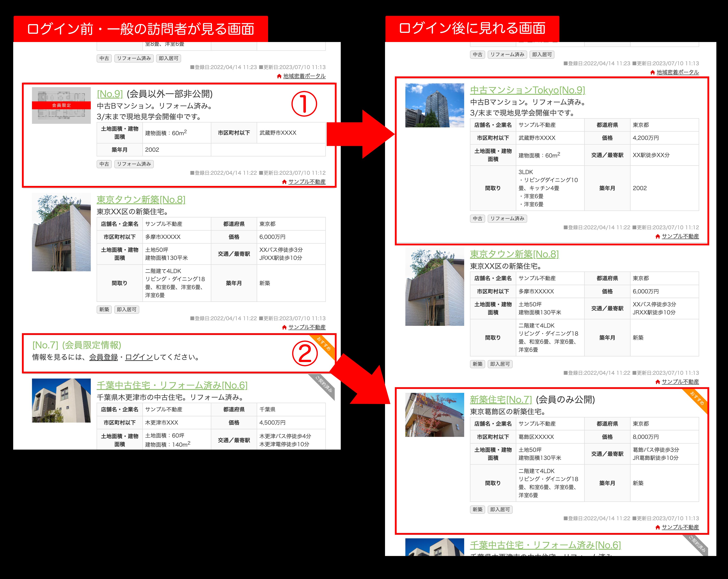The height and width of the screenshot is (579, 728).
Task: Select 武蔵野市XXXX cell in pre-login [No.9]
Action: [x=291, y=133]
